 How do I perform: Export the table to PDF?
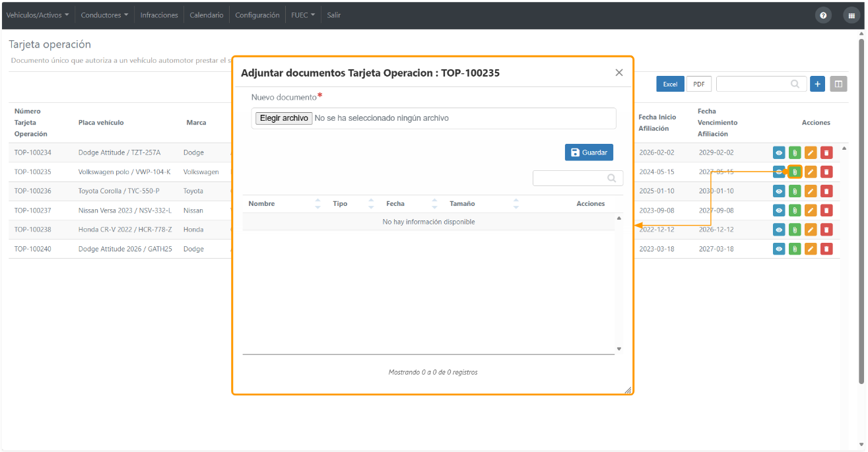(698, 84)
